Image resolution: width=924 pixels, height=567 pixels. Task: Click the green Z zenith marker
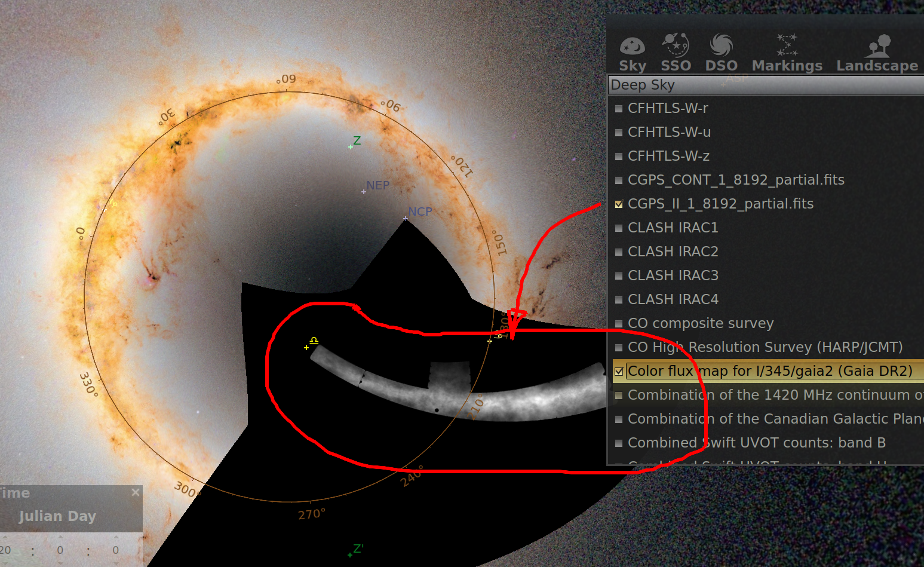coord(351,146)
